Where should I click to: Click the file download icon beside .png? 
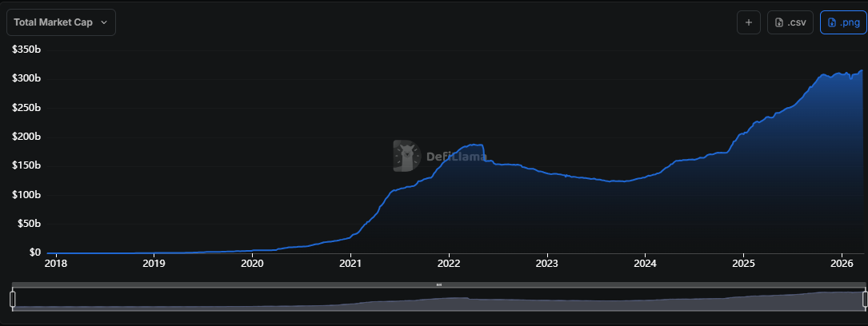pos(831,22)
